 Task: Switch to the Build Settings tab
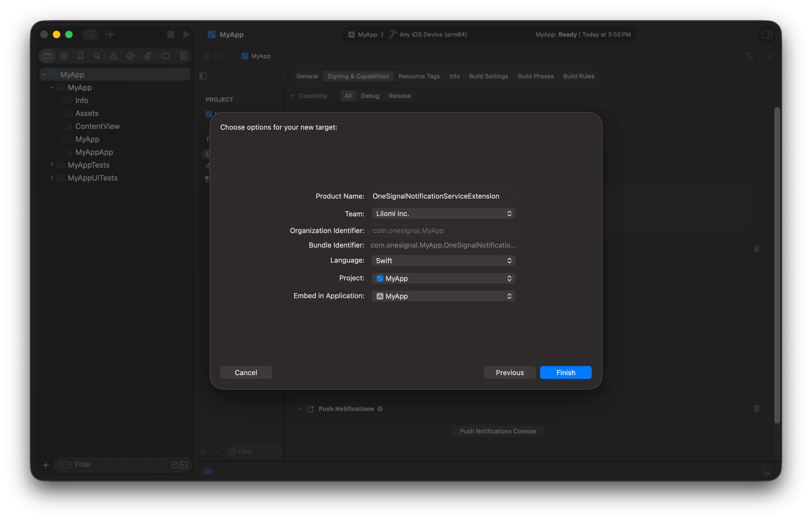click(x=488, y=76)
